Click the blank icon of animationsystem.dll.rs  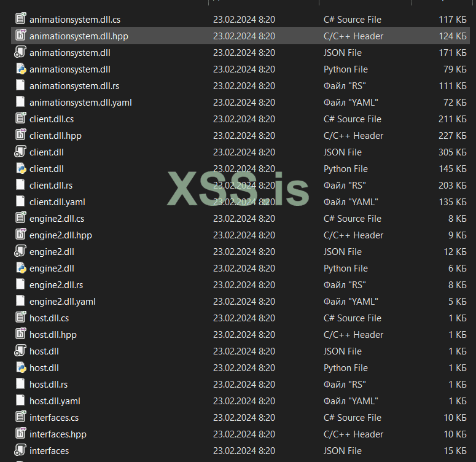pyautogui.click(x=20, y=85)
